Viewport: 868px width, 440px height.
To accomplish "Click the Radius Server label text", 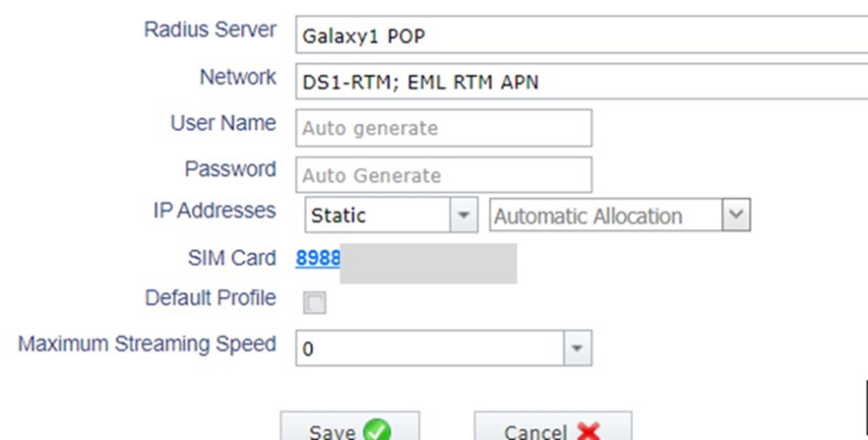I will click(x=210, y=30).
